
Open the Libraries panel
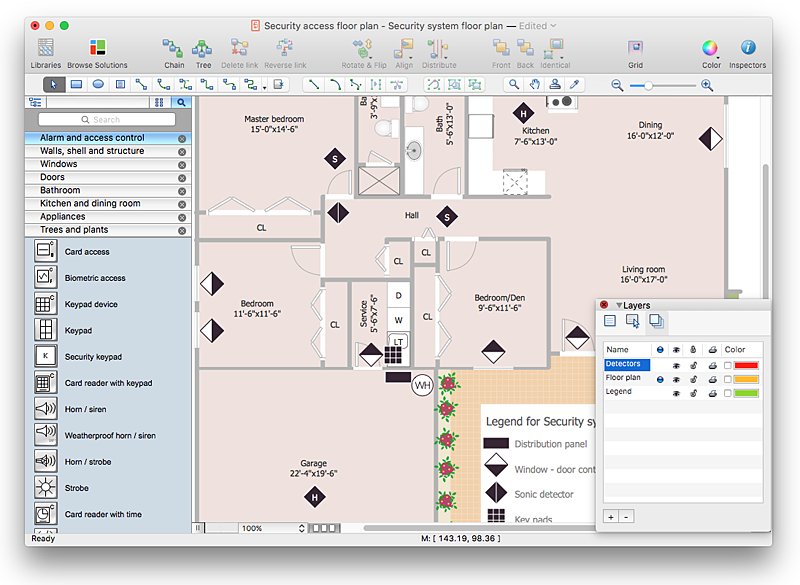click(45, 48)
